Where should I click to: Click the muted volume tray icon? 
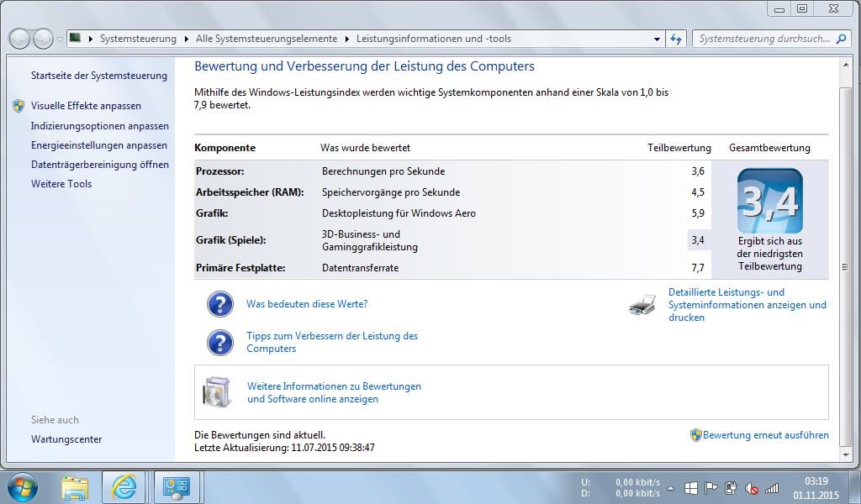[x=751, y=487]
